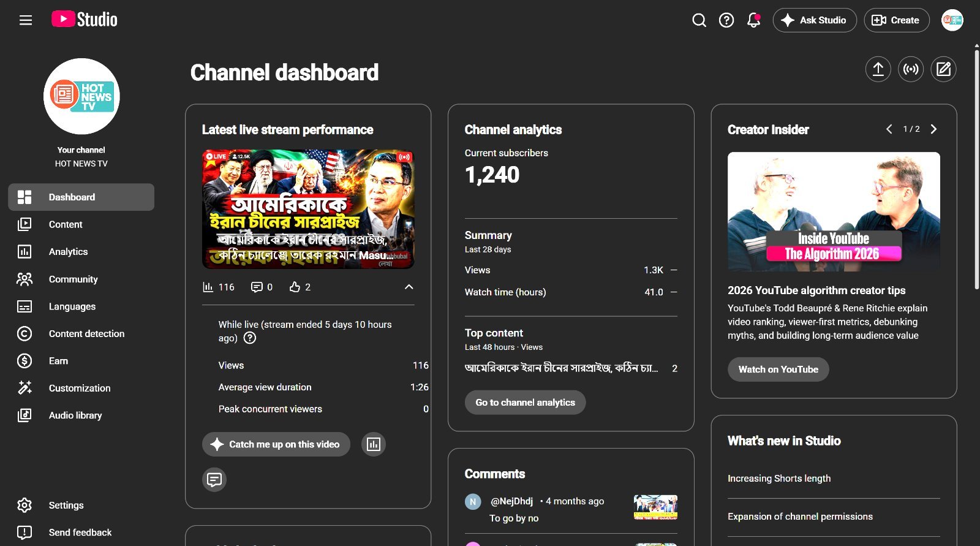Image resolution: width=980 pixels, height=546 pixels.
Task: Click the Ask Studio button
Action: (x=815, y=20)
